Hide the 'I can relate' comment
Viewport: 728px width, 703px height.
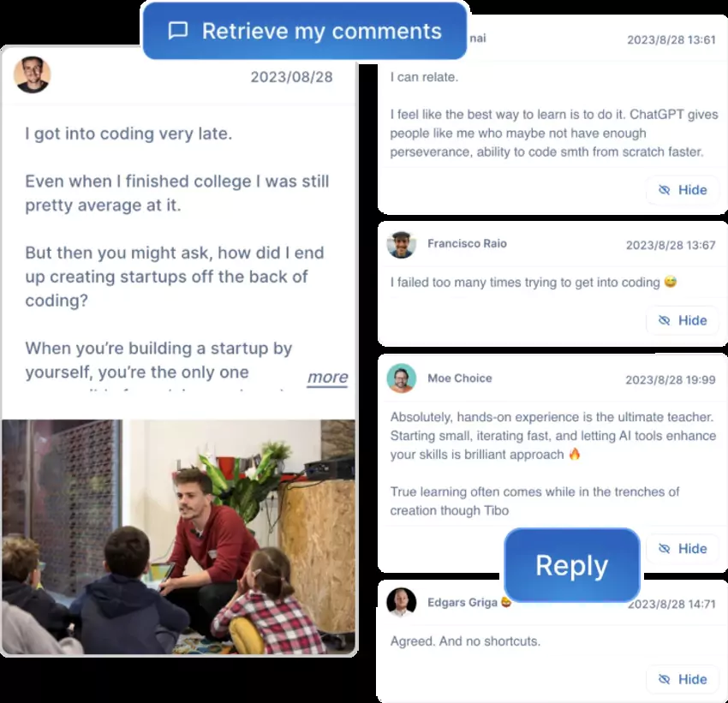coord(683,190)
